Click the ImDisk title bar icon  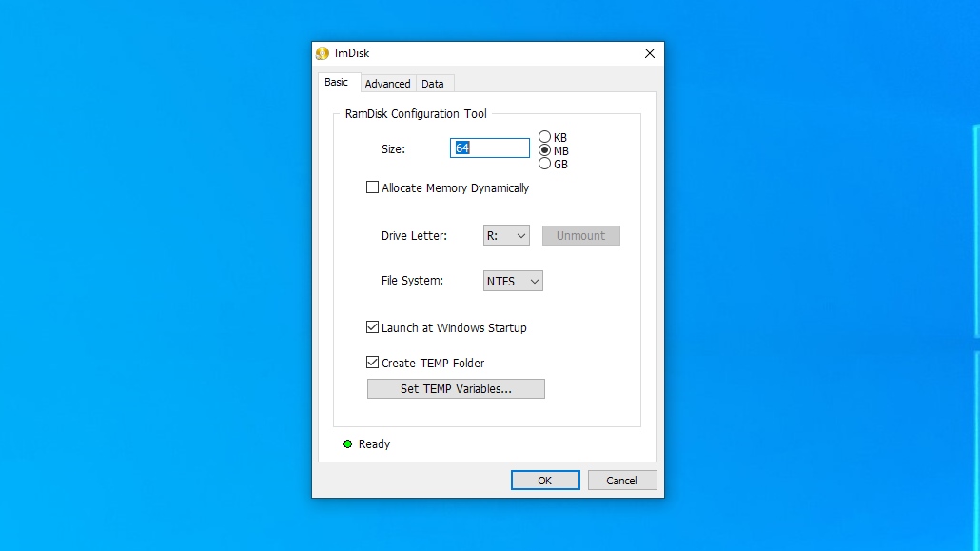pos(323,54)
